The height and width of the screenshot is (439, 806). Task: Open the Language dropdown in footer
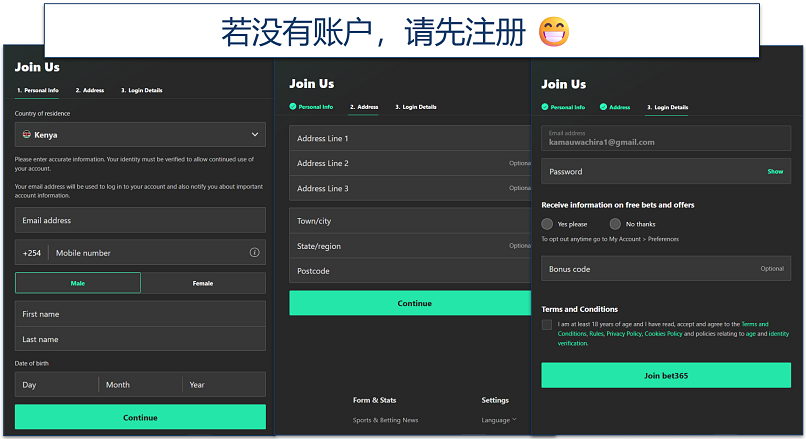[499, 420]
